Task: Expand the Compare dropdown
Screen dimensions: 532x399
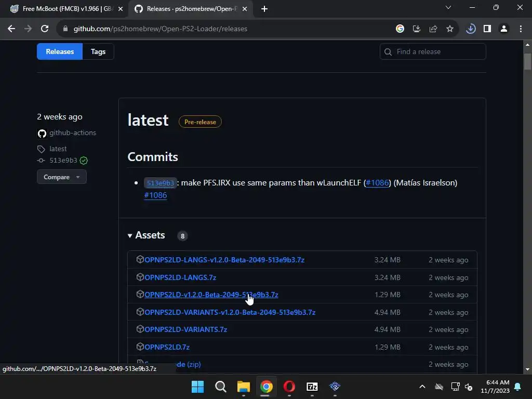Action: point(62,177)
